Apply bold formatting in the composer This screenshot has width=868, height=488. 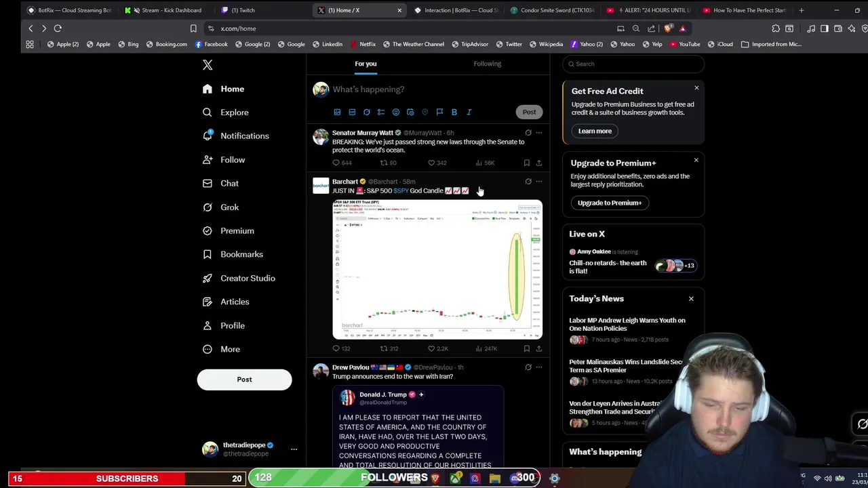point(454,112)
